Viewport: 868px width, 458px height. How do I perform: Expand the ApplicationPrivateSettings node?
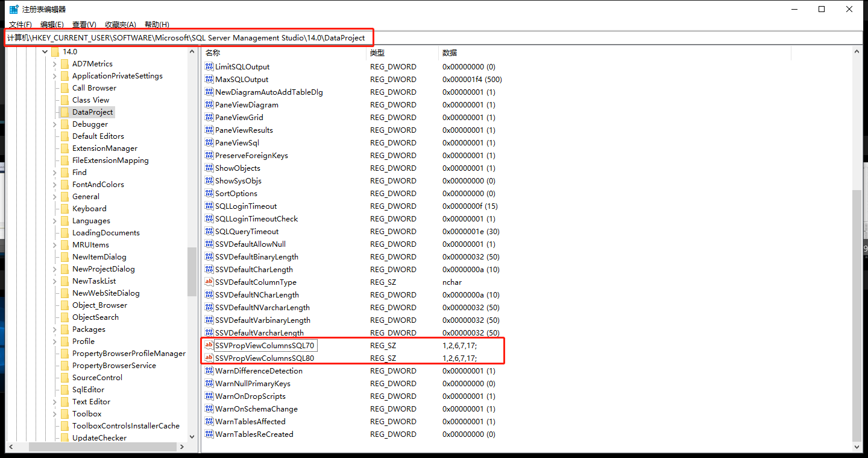[55, 76]
